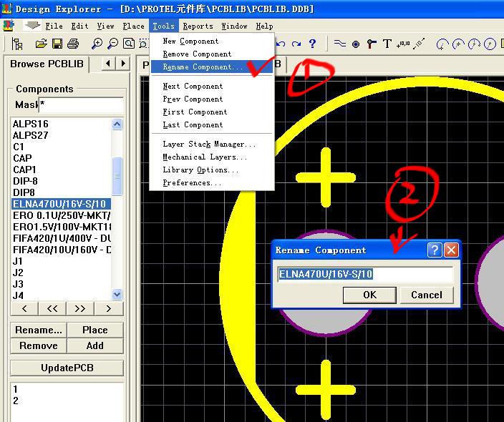Open the Window menu

(x=234, y=26)
